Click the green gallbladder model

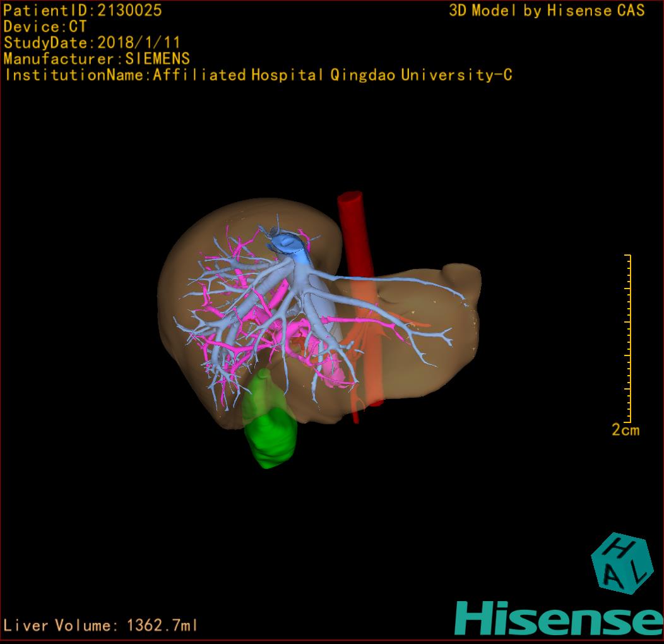click(x=270, y=419)
